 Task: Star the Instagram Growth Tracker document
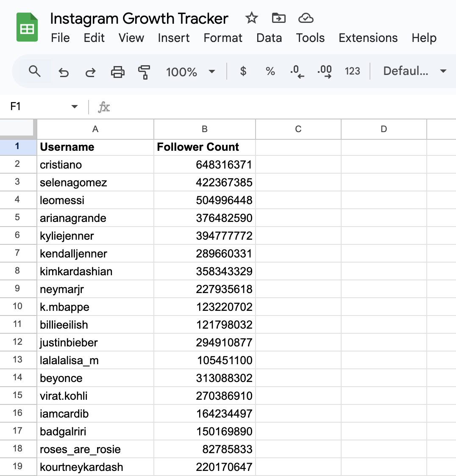pos(251,18)
